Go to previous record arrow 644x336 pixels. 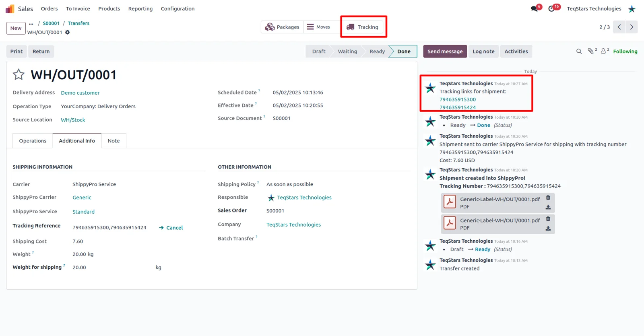pos(619,27)
